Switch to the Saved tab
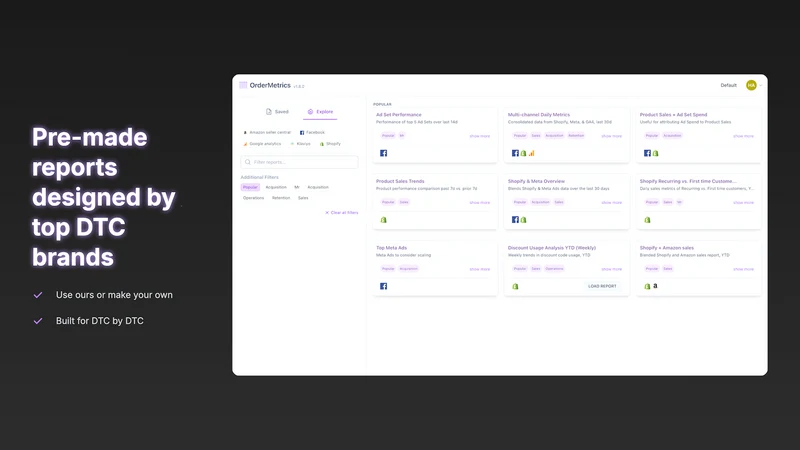 click(277, 112)
